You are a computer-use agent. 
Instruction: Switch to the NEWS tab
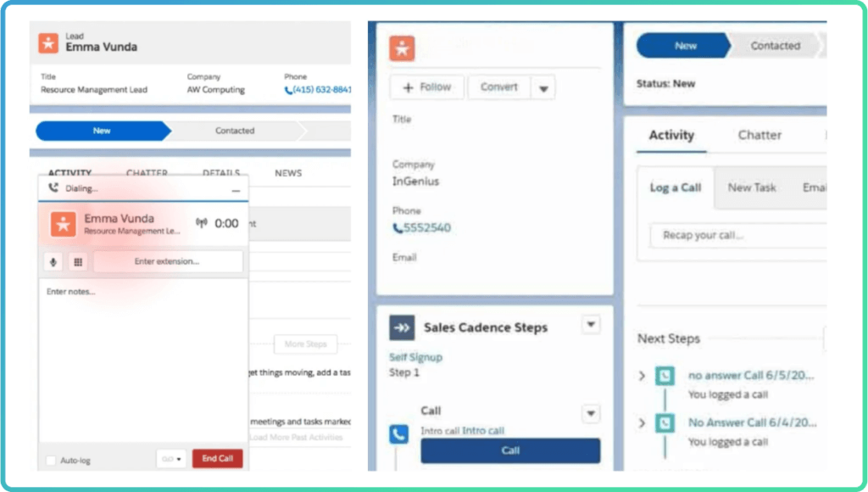(288, 173)
